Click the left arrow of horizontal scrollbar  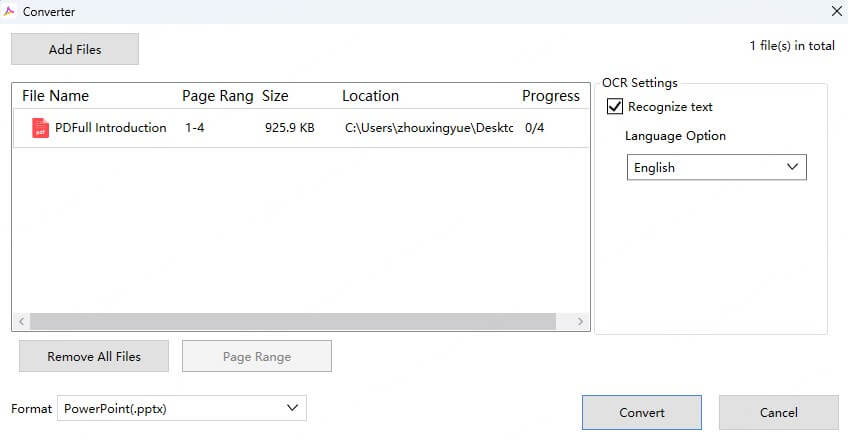tap(20, 322)
